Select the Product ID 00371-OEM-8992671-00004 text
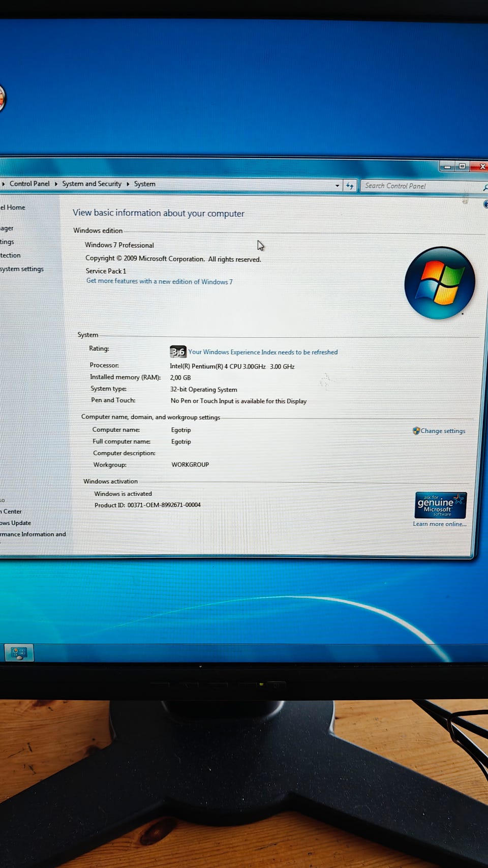The height and width of the screenshot is (868, 488). pyautogui.click(x=147, y=505)
